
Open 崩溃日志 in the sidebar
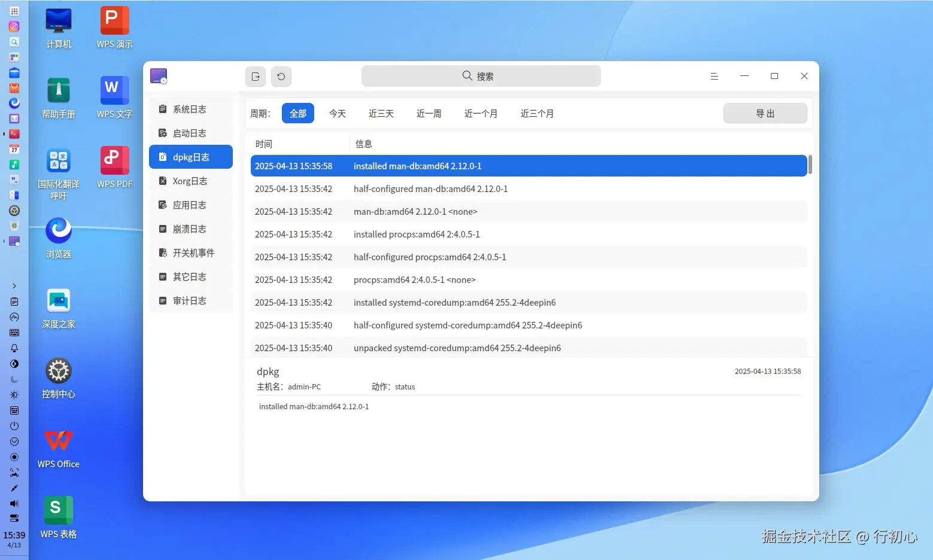pos(191,229)
